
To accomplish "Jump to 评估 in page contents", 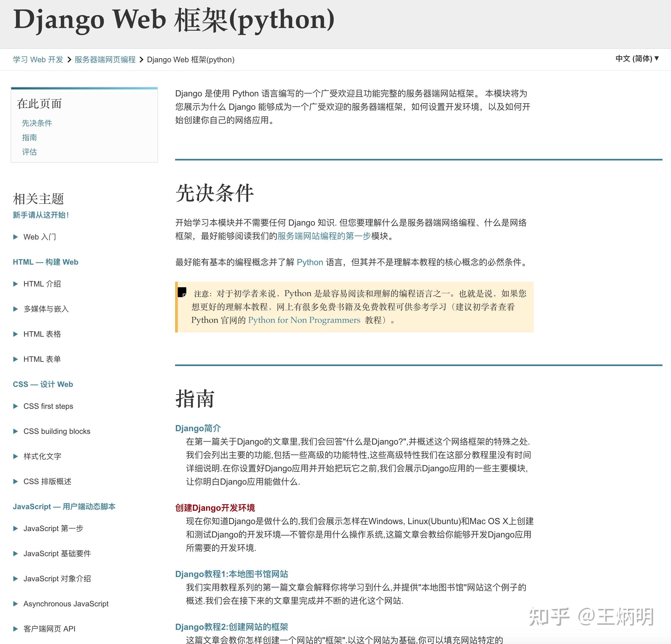I will point(29,152).
